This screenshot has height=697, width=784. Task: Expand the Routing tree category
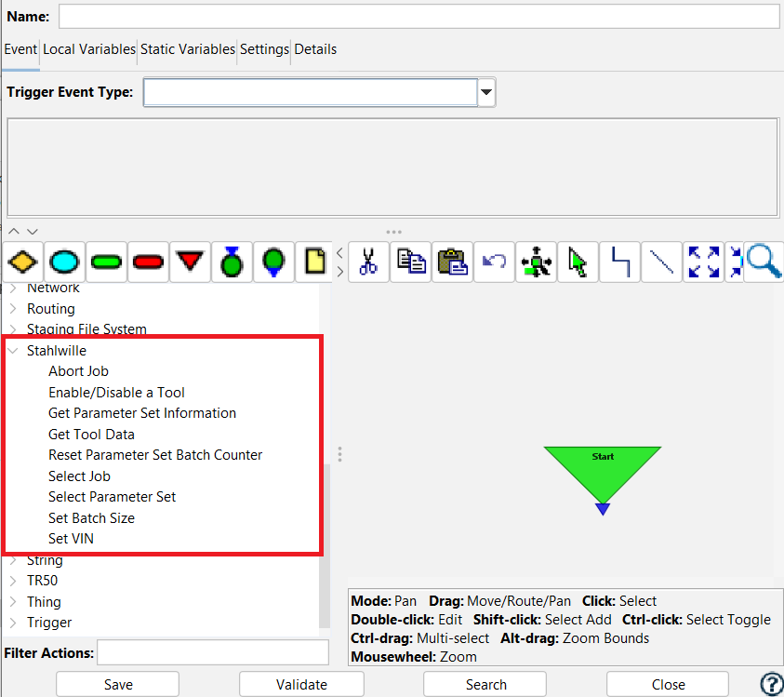pyautogui.click(x=13, y=309)
